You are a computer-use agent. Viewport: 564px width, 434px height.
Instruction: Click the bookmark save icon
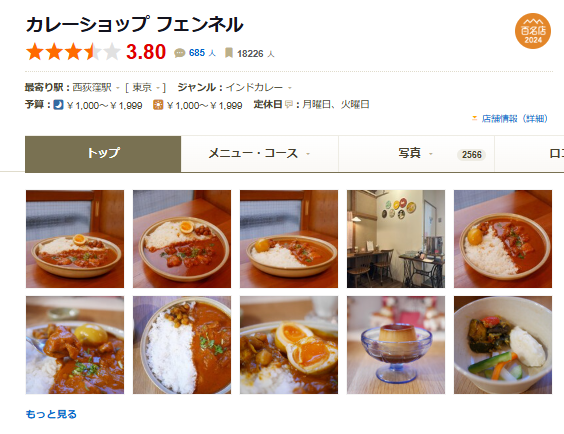228,53
